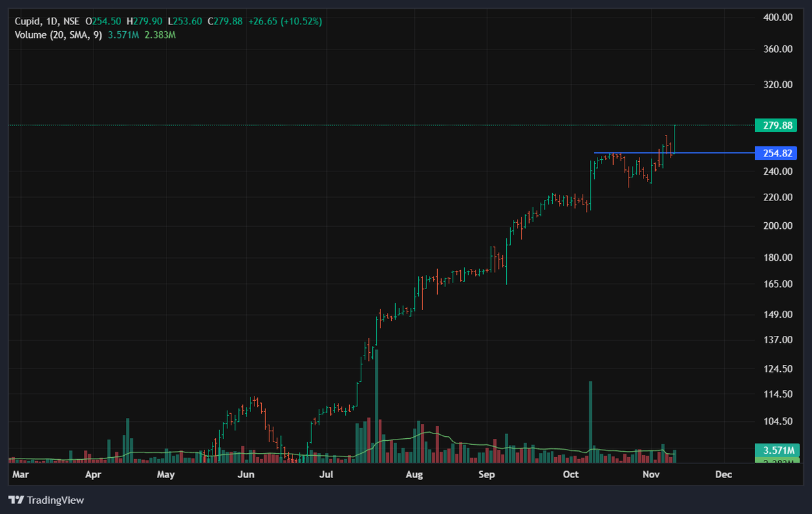Click the 149.00 price axis label

tap(777, 315)
